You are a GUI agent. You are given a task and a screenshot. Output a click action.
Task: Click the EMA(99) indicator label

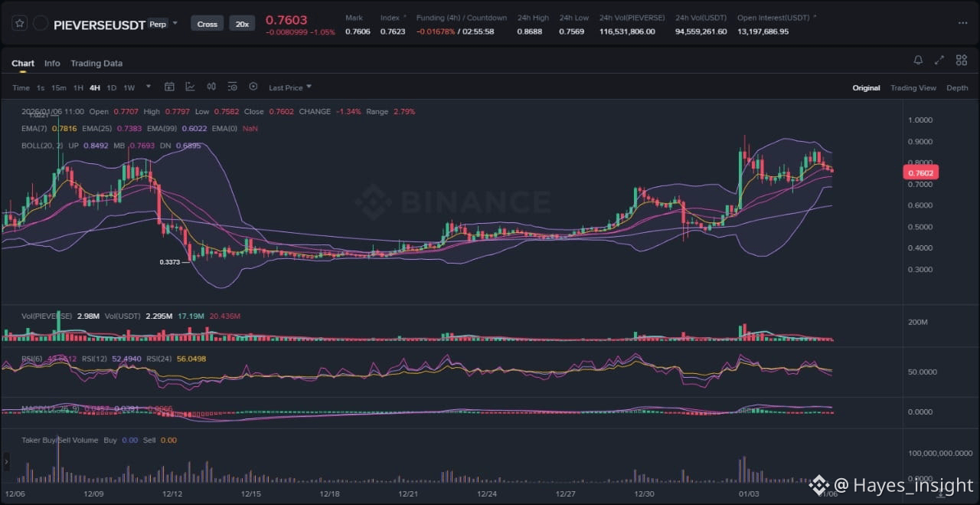point(162,128)
